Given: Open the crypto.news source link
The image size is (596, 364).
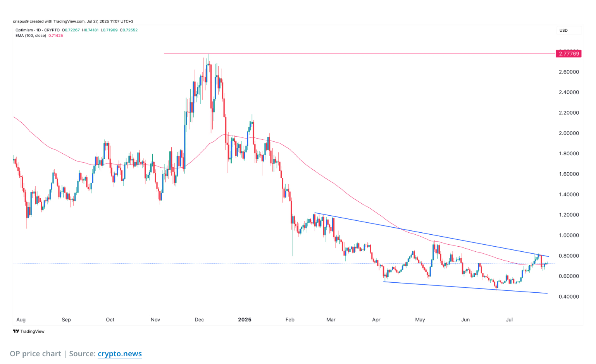Looking at the screenshot, I should tap(119, 354).
